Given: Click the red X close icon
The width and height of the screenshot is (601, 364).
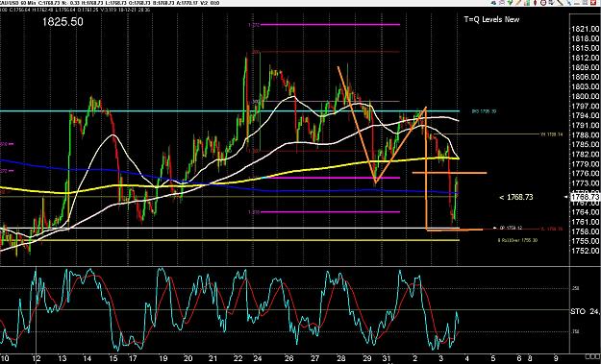Looking at the screenshot, I should pos(593,3).
